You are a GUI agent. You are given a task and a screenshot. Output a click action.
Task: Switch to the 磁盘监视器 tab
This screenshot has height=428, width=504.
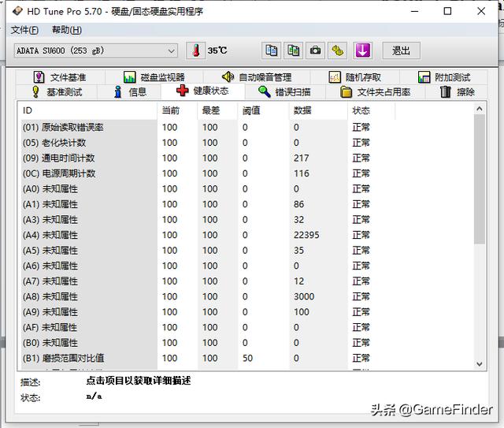[154, 77]
